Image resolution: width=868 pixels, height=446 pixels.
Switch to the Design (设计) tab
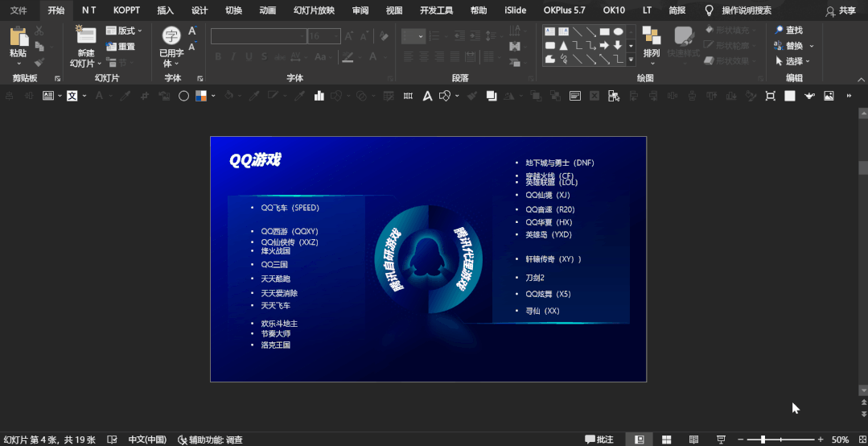(x=200, y=10)
